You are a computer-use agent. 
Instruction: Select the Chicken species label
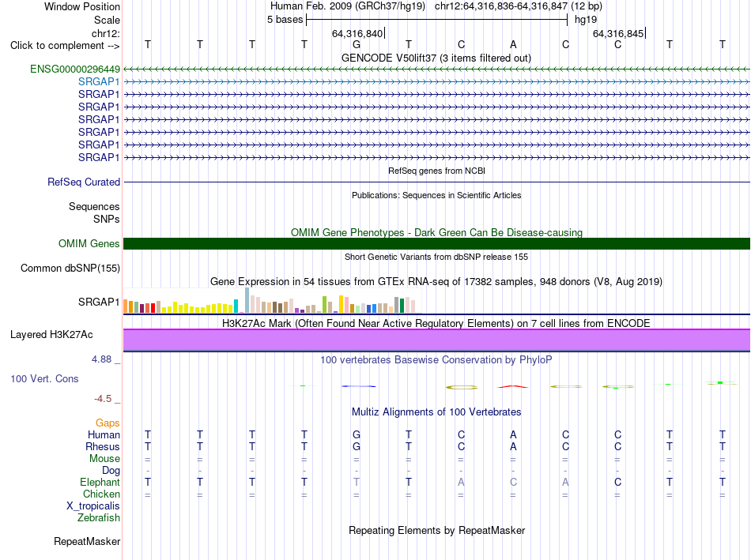point(101,494)
